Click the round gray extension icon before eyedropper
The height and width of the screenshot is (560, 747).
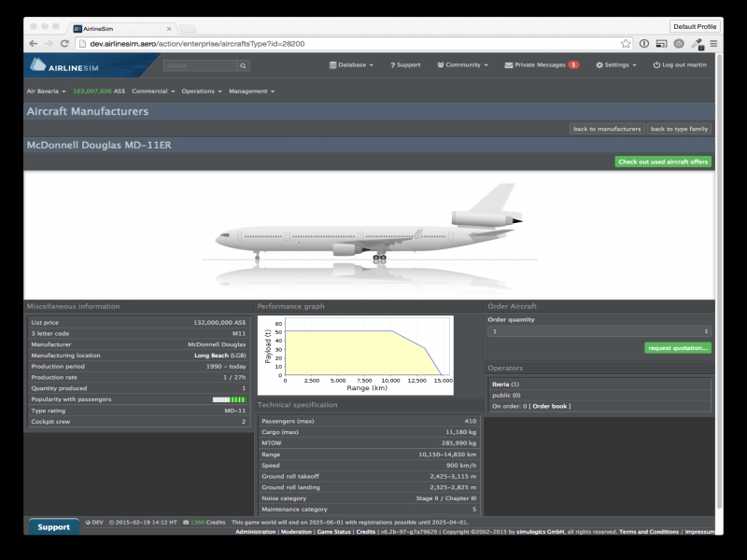point(679,44)
